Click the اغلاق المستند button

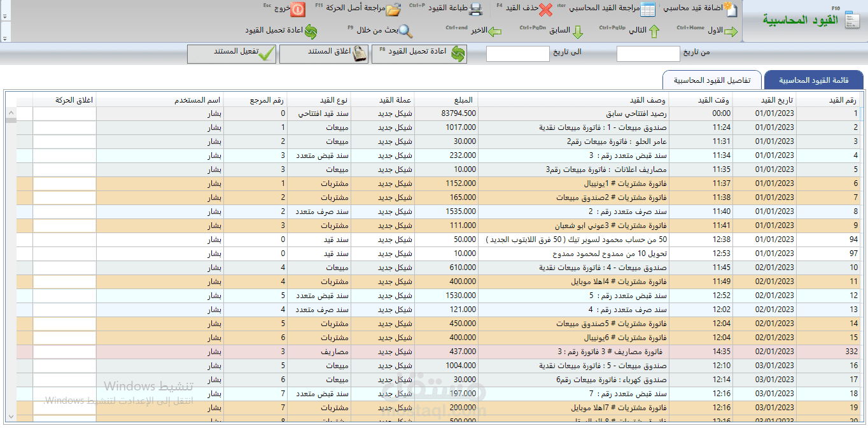[x=325, y=54]
